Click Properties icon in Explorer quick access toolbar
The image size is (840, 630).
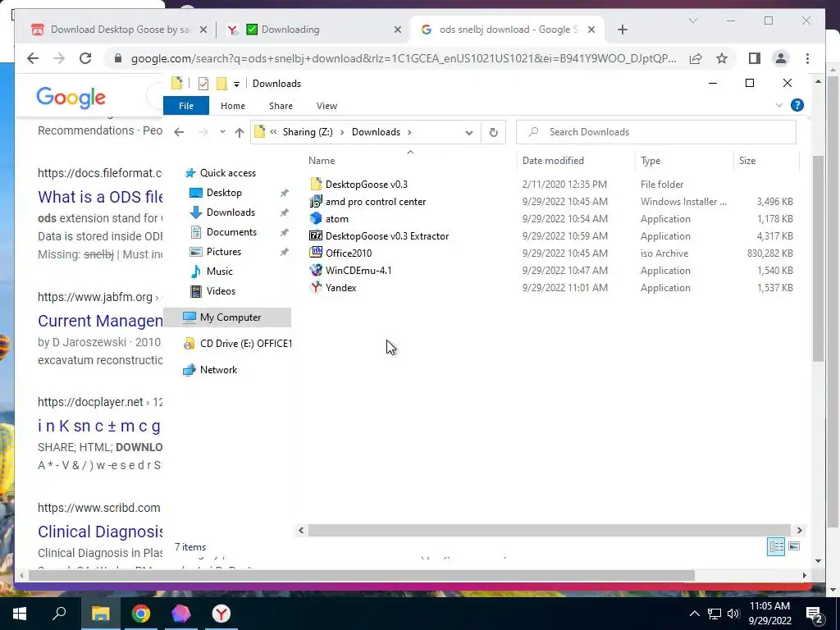(x=203, y=84)
